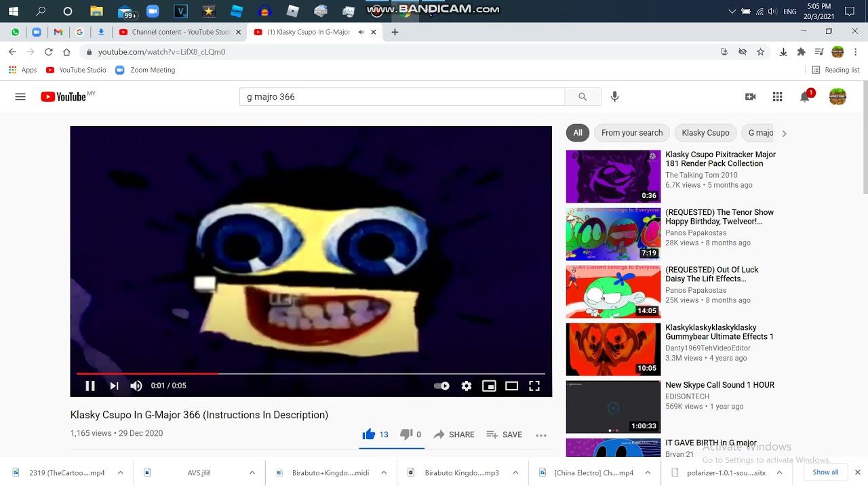868x488 pixels.
Task: Open the Klasky Csupo In G-Major tab
Action: 309,32
